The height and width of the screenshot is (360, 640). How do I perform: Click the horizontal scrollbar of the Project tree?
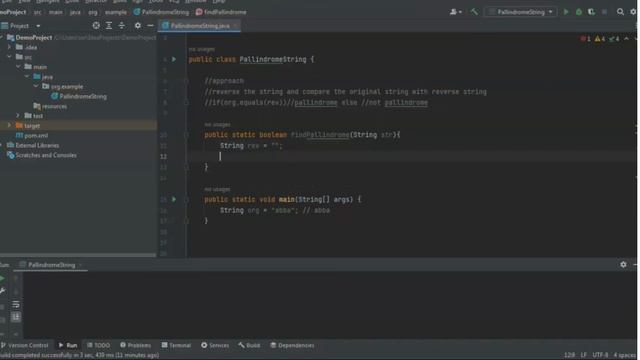click(78, 255)
